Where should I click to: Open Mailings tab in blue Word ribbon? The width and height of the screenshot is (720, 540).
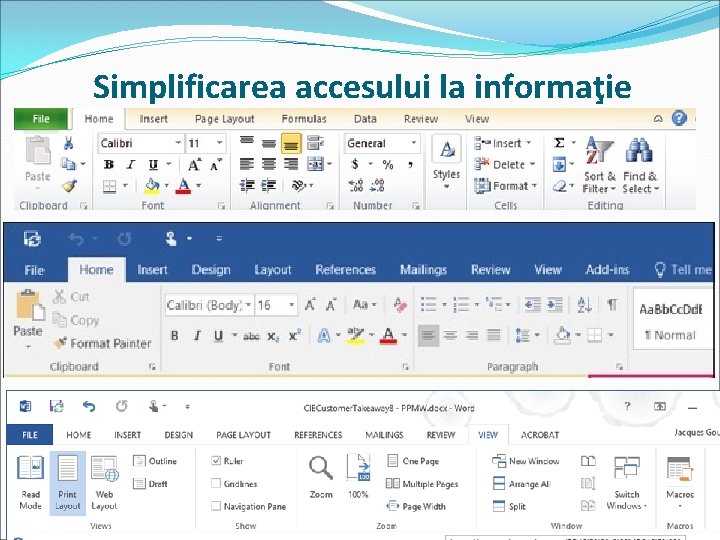(423, 270)
